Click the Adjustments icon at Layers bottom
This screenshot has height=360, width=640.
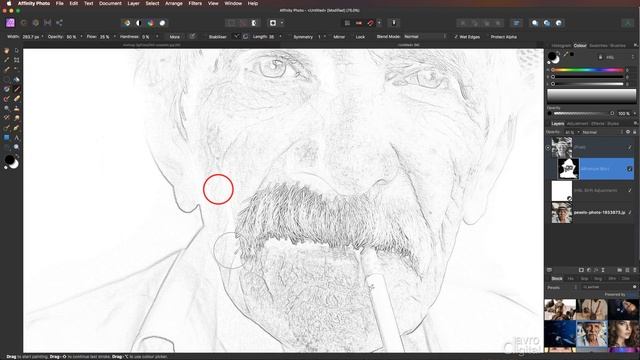tap(589, 270)
